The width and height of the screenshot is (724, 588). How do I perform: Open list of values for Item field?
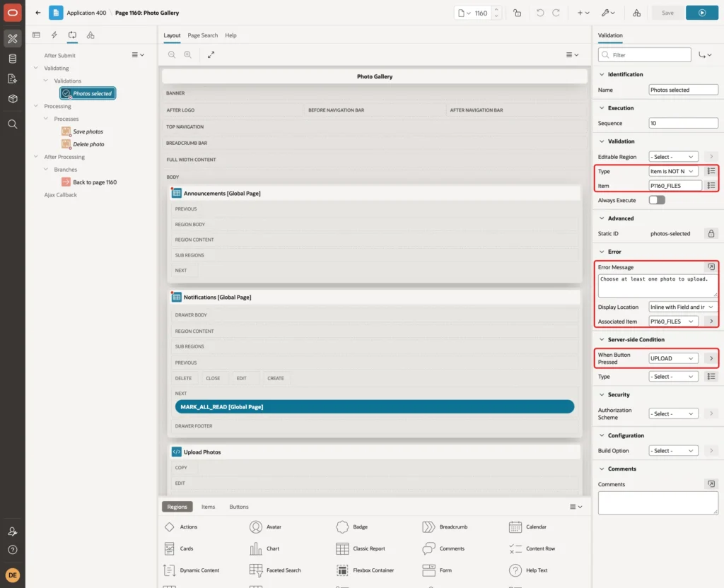tap(711, 186)
